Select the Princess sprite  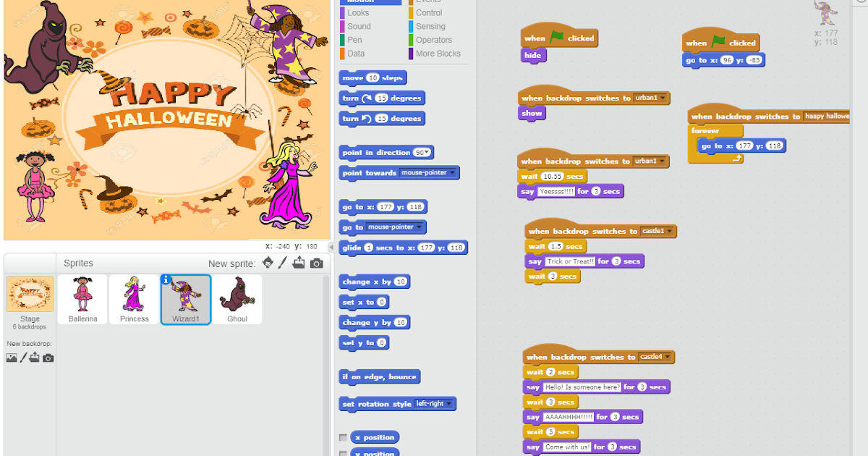[x=135, y=299]
